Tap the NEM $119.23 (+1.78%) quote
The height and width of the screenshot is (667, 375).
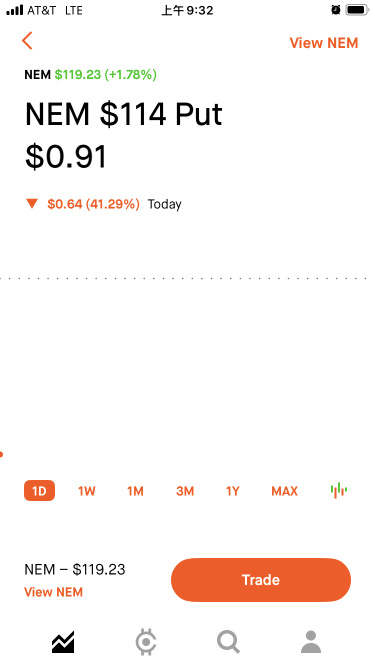[x=91, y=75]
